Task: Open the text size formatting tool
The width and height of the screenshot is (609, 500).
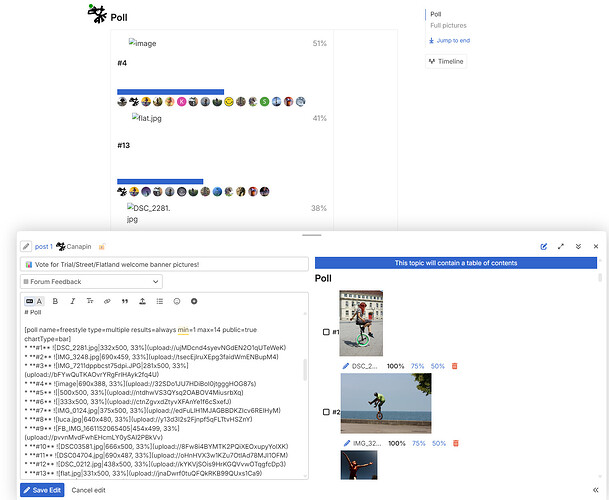Action: [90, 301]
